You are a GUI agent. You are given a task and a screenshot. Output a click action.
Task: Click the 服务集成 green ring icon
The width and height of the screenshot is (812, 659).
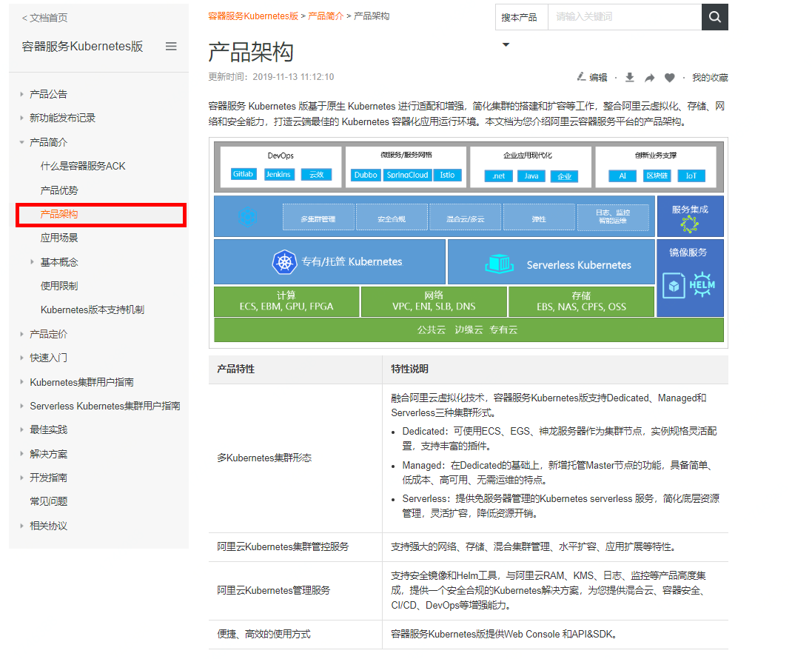click(x=690, y=224)
